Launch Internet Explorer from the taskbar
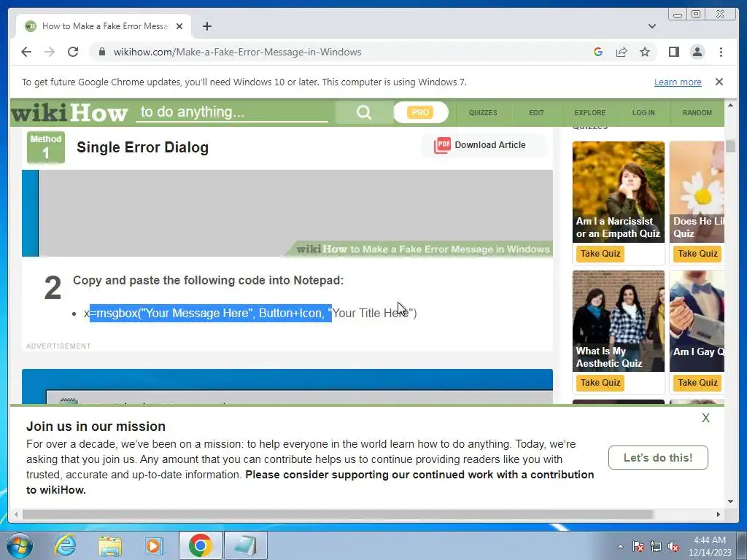Viewport: 747px width, 560px height. pyautogui.click(x=65, y=545)
